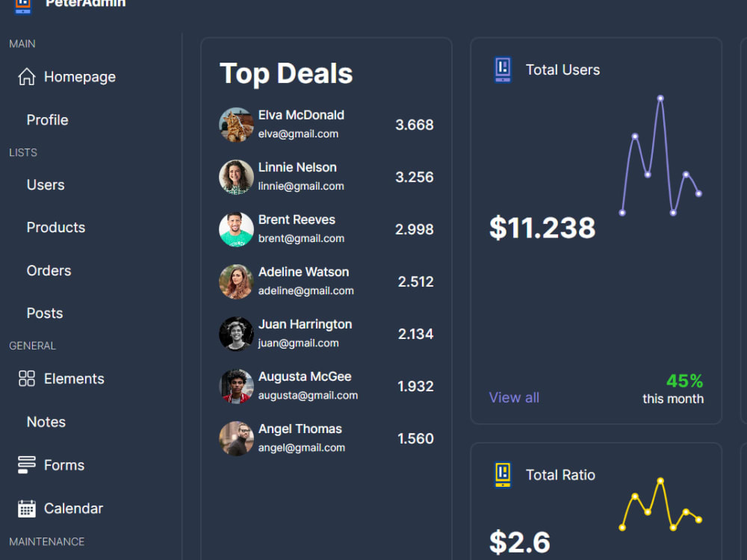Select email elva@gmail.com
Viewport: 747px width, 560px height.
point(298,134)
